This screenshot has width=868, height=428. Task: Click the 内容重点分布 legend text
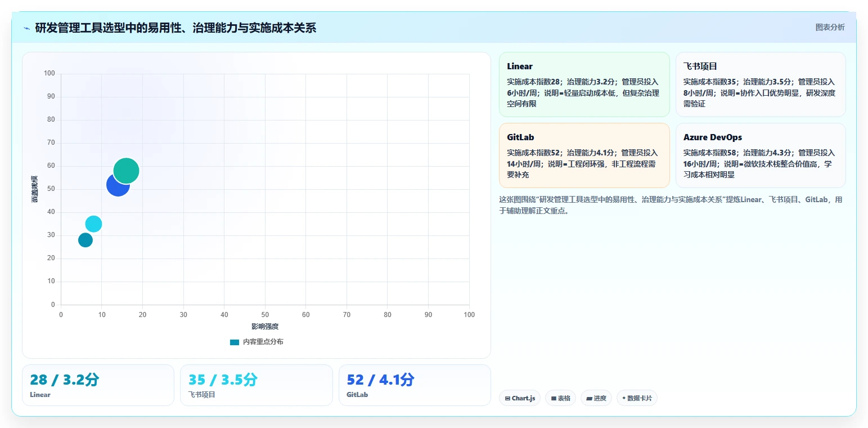(x=263, y=342)
